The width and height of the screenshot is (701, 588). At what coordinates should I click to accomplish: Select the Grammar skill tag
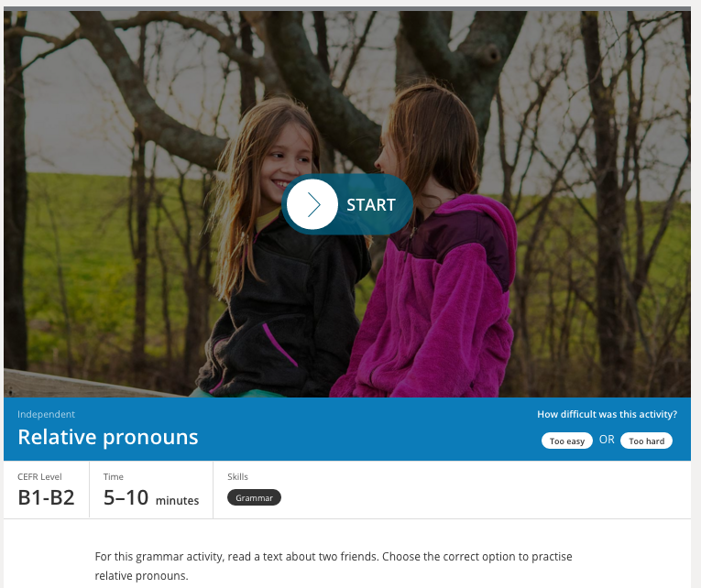[x=254, y=497]
